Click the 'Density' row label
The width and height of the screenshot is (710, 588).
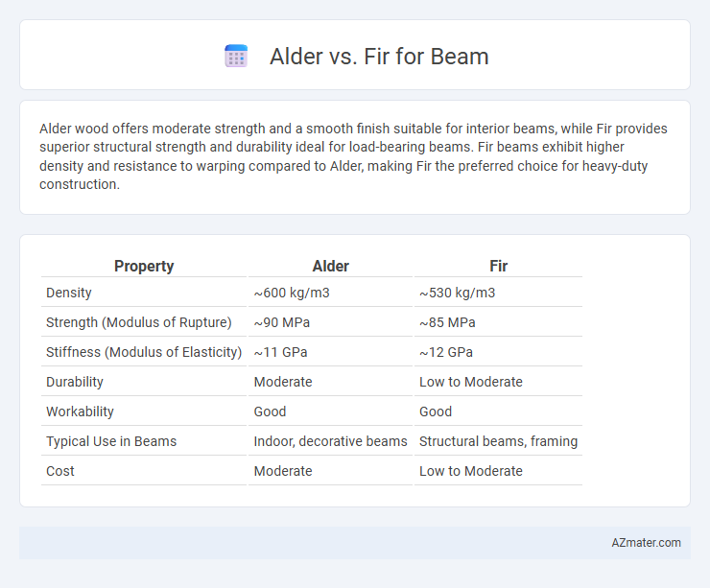[x=69, y=293]
